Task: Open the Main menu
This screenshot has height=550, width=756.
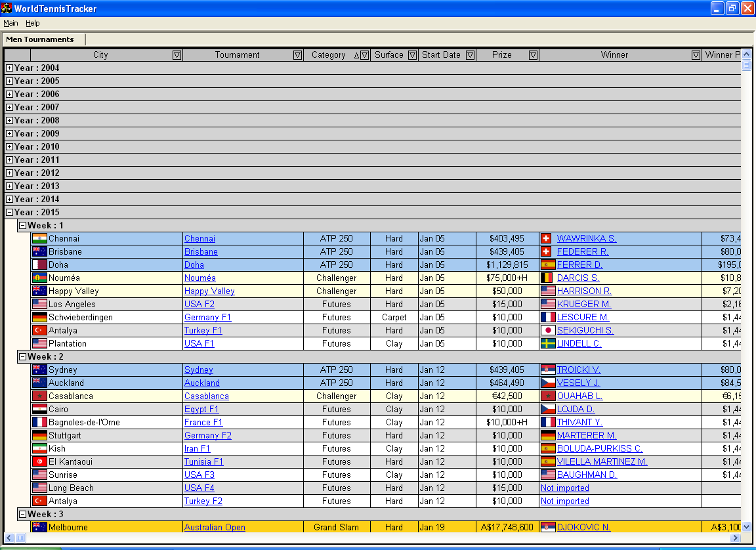Action: pyautogui.click(x=10, y=23)
